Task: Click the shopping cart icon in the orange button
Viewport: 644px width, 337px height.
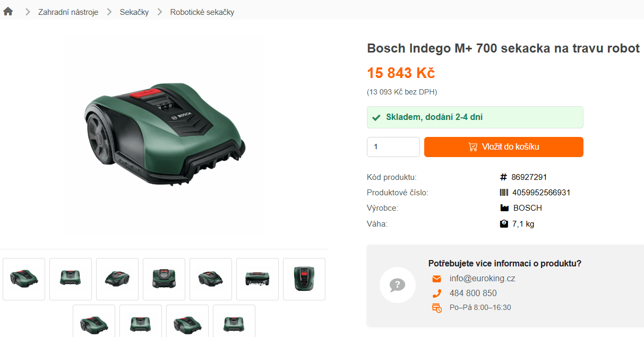Action: coord(472,147)
